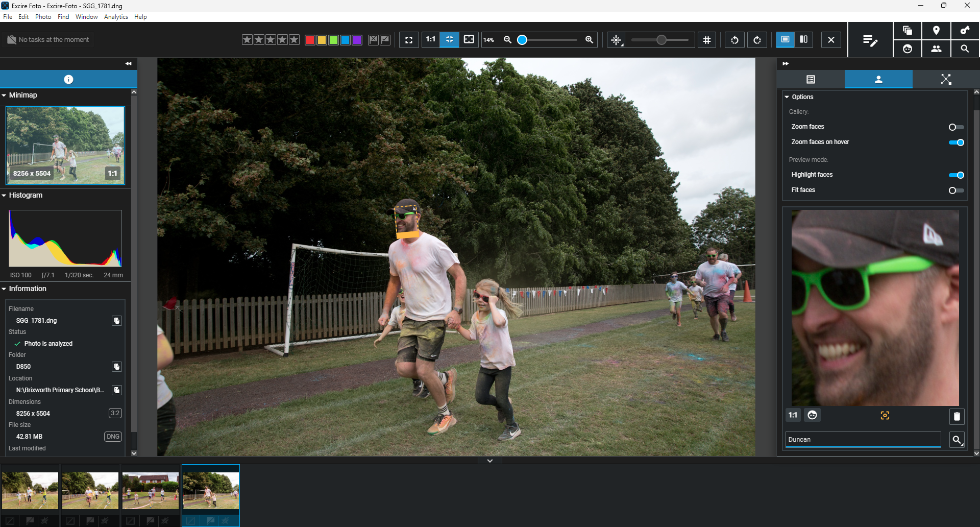
Task: Collapse the Options section
Action: coord(787,97)
